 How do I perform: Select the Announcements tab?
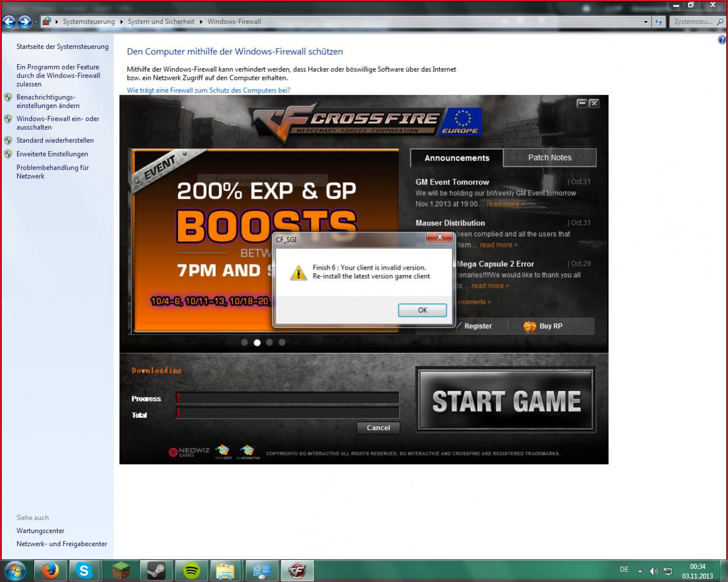pos(456,158)
